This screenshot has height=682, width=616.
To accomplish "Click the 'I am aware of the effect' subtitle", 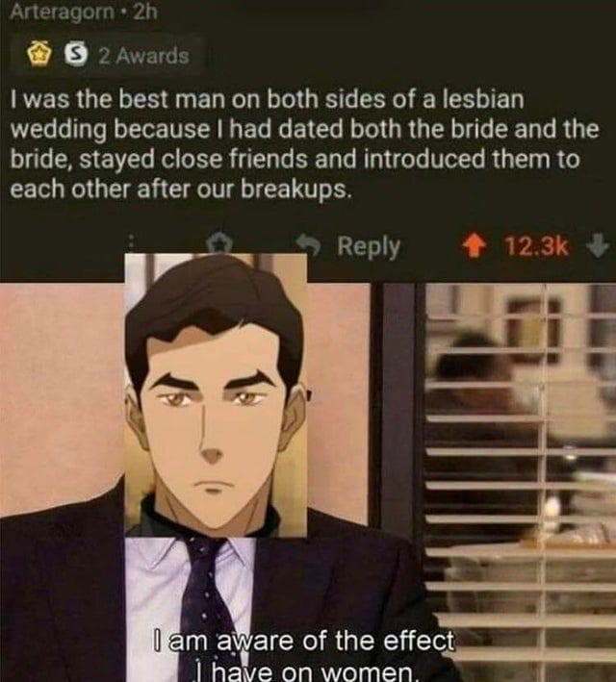I will [303, 641].
